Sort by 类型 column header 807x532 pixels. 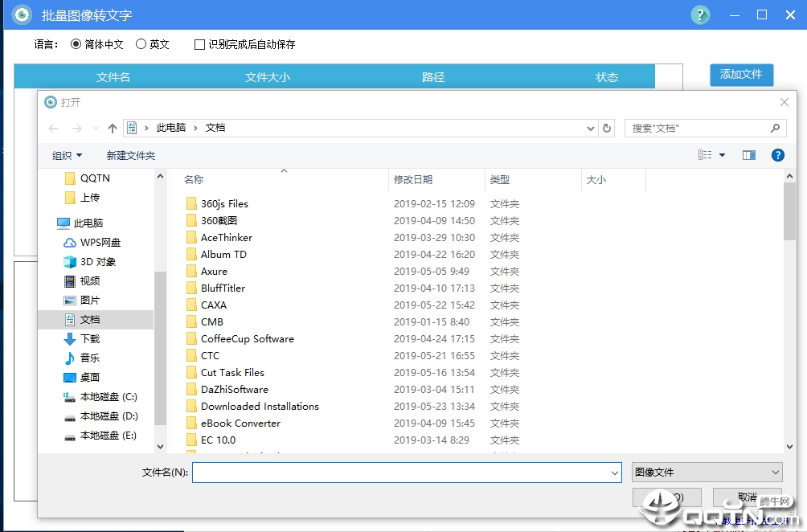500,179
